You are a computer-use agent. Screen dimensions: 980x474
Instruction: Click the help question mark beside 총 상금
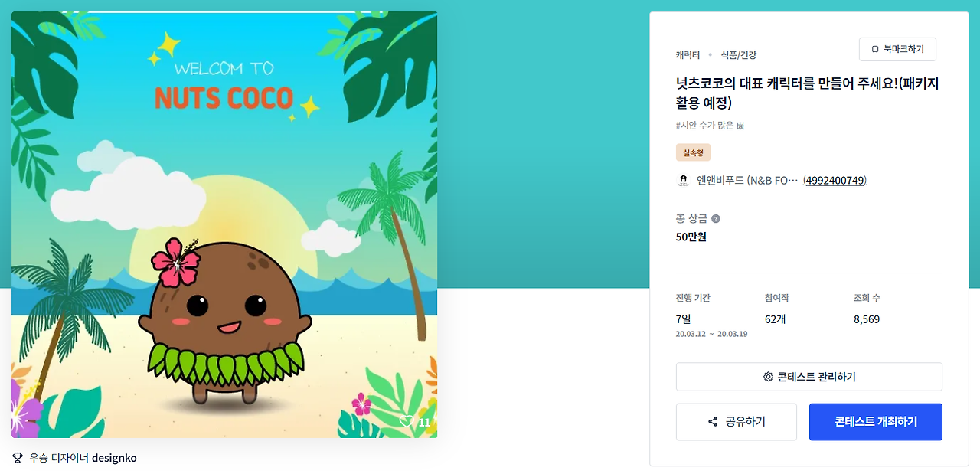pos(716,219)
